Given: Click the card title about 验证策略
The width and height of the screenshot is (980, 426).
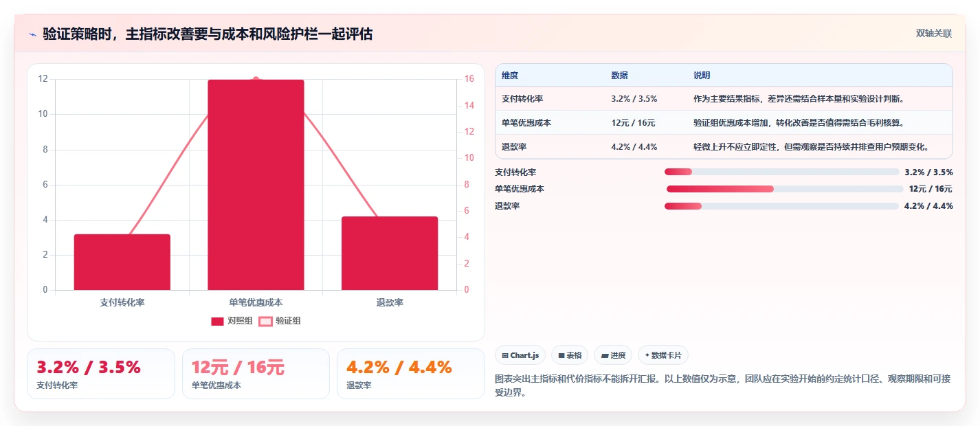Looking at the screenshot, I should (208, 34).
